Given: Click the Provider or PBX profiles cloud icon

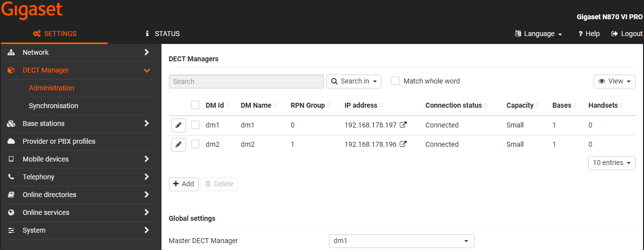Looking at the screenshot, I should click(x=11, y=141).
